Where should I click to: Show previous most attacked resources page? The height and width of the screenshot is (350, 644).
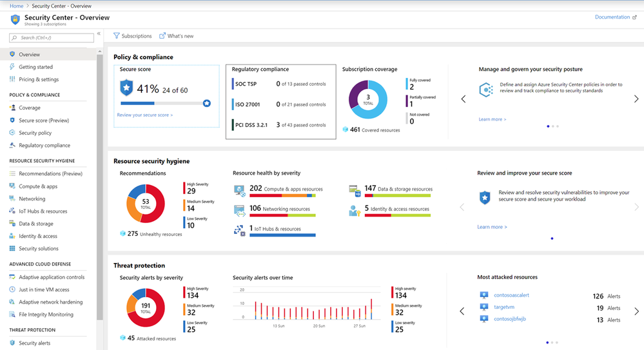click(x=462, y=311)
